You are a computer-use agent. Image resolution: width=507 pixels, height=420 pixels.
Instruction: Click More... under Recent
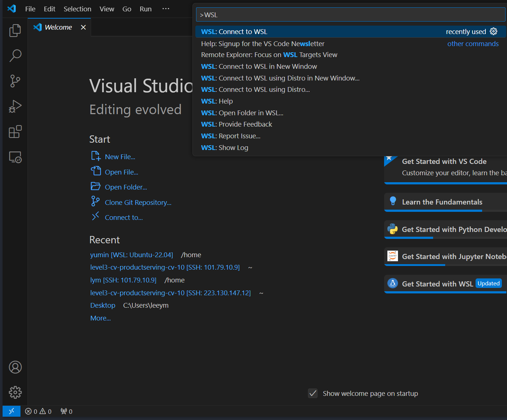(x=101, y=318)
